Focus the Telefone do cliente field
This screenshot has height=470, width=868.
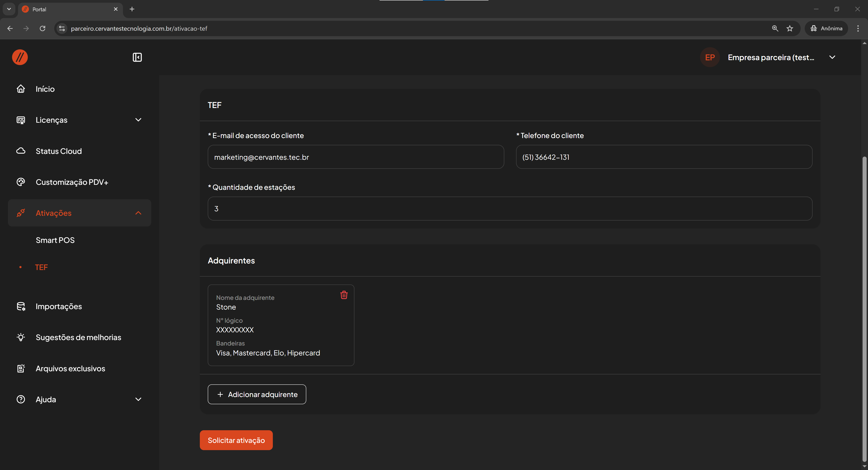pyautogui.click(x=664, y=157)
